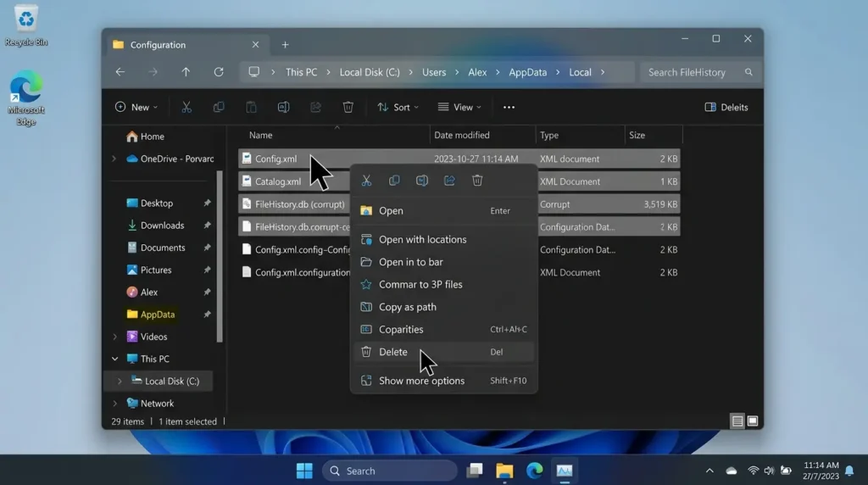Screen dimensions: 868x485
Task: Choose Coparities in the context menu
Action: click(x=443, y=330)
